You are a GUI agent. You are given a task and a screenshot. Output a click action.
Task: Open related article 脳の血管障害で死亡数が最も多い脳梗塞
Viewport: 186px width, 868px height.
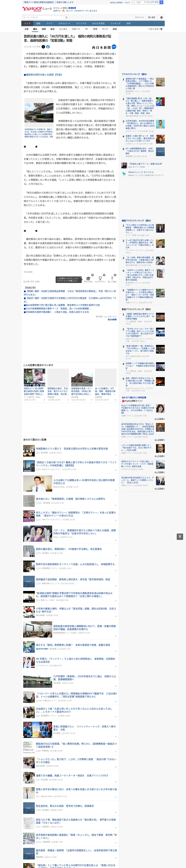tap(62, 305)
